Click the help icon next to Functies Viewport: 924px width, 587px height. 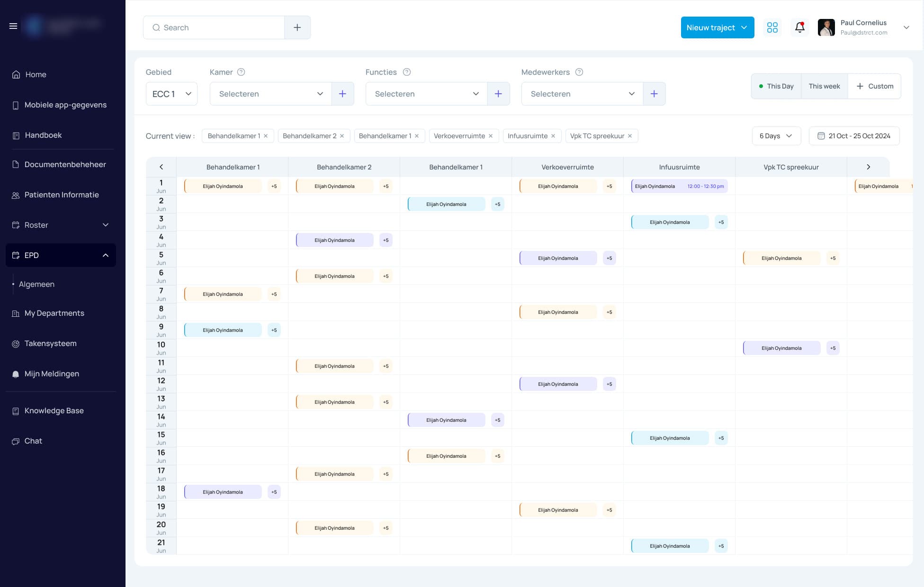point(406,72)
